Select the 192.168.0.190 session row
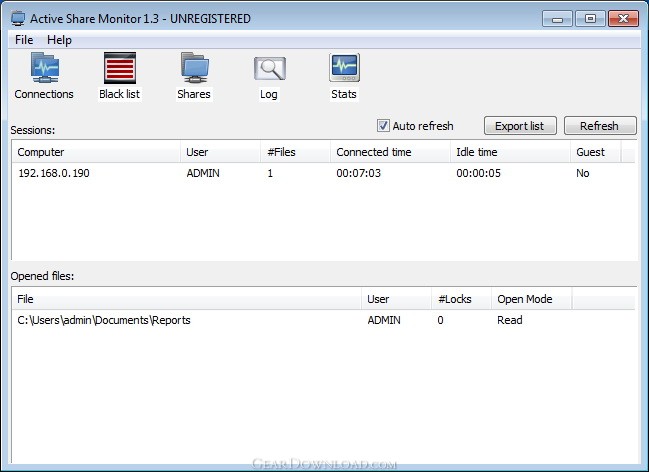 pos(323,173)
